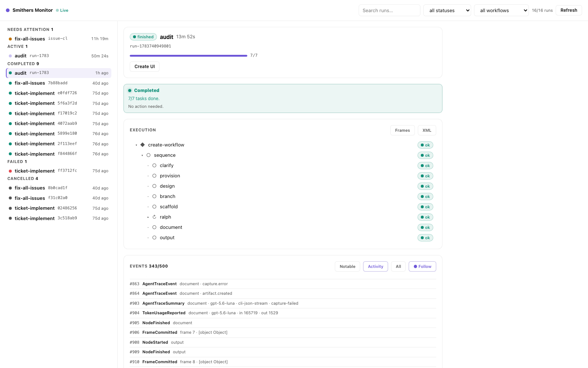Open the all workflows dropdown
This screenshot has height=368, width=588.
coord(502,10)
